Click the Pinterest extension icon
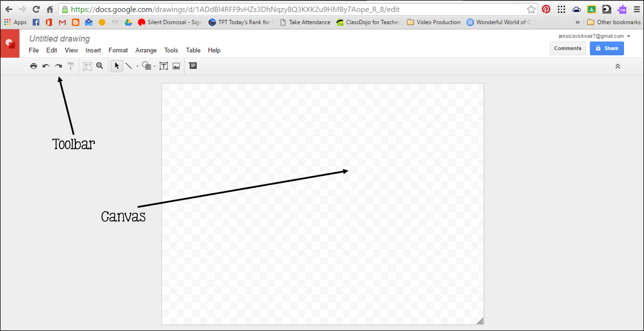Viewport: 644px width, 331px height. pyautogui.click(x=546, y=9)
